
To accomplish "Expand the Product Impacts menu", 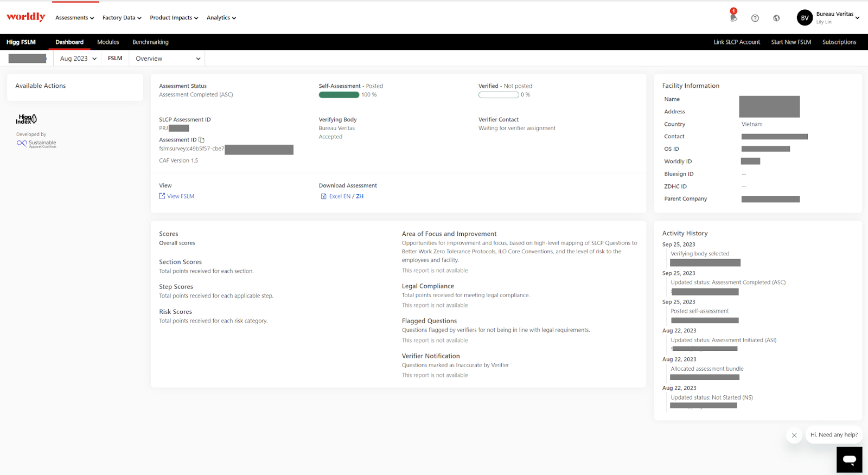I will [x=174, y=18].
